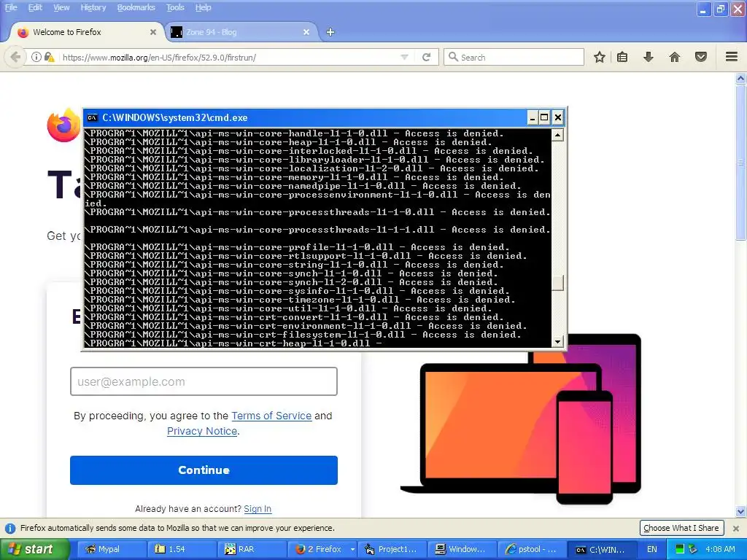This screenshot has width=747, height=560.
Task: Open the Privacy Notice link
Action: (202, 431)
